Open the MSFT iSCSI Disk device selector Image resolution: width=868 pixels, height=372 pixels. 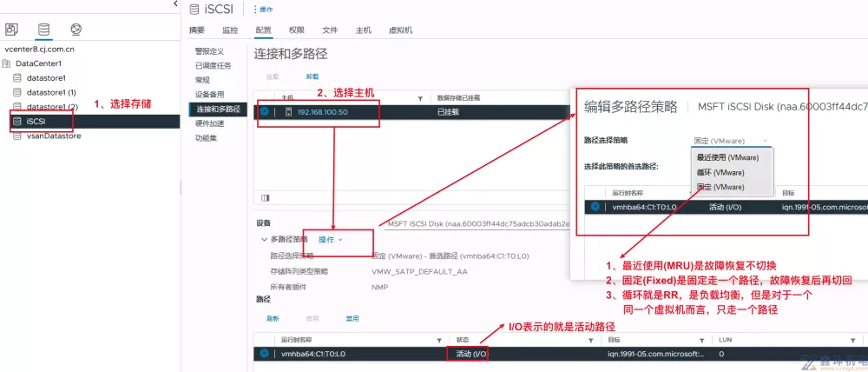pos(479,223)
